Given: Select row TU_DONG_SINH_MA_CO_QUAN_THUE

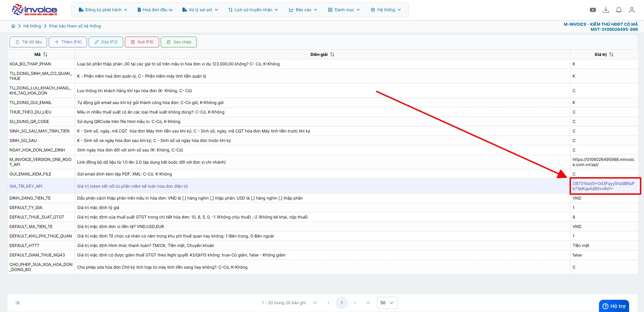Looking at the screenshot, I should pyautogui.click(x=323, y=76).
